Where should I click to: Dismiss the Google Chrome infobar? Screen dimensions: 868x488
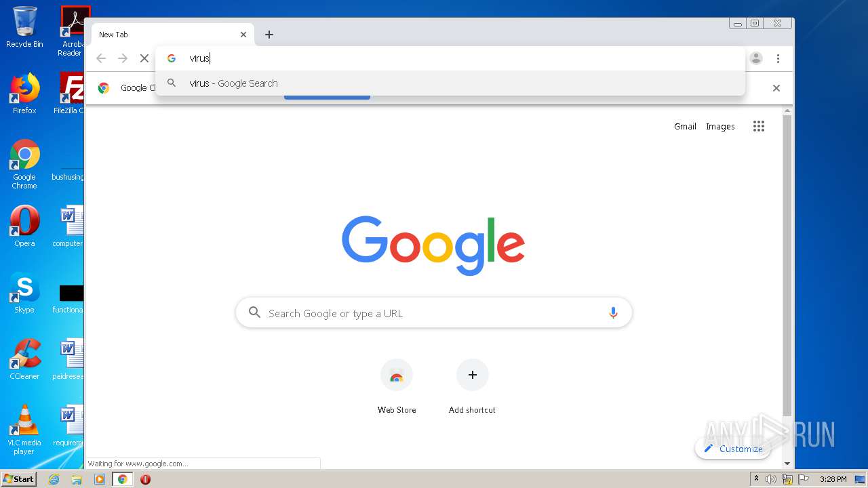click(x=776, y=88)
